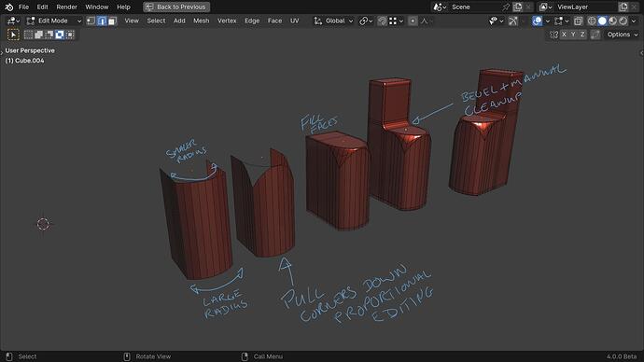Toggle Z axis mirror
Image resolution: width=644 pixels, height=362 pixels.
(x=582, y=35)
